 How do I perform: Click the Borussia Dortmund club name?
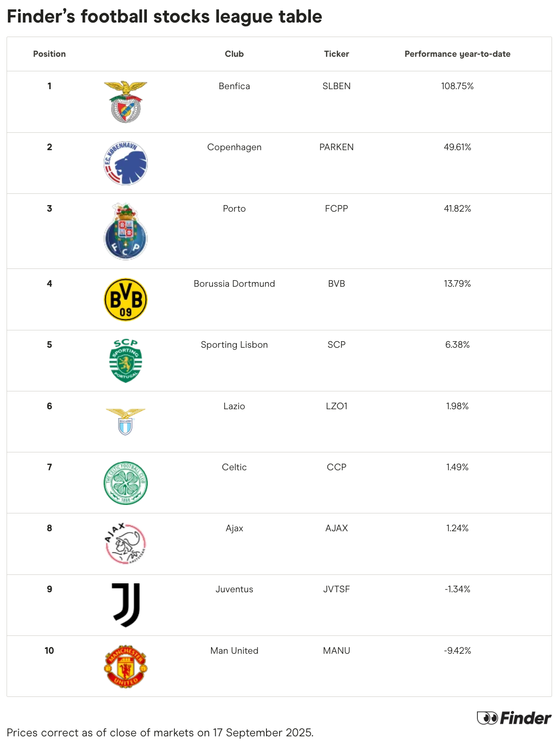click(234, 283)
